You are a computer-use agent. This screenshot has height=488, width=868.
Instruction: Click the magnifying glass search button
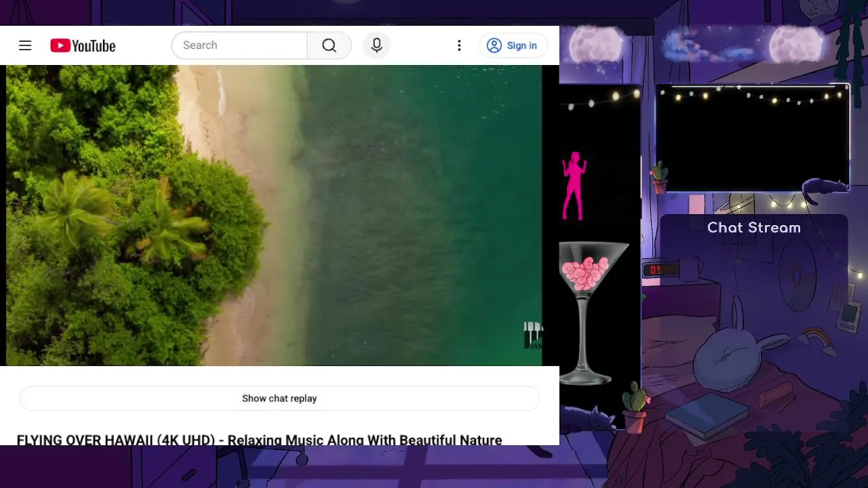point(329,45)
